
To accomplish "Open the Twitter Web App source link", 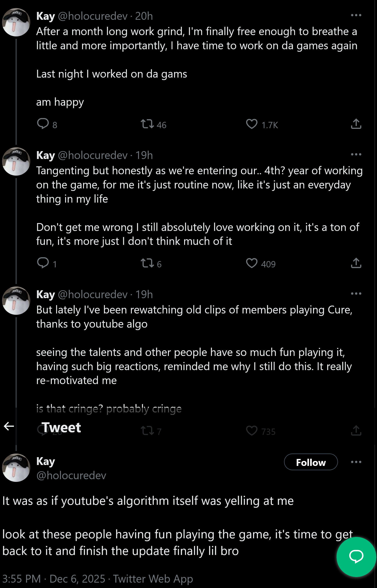I will (153, 579).
